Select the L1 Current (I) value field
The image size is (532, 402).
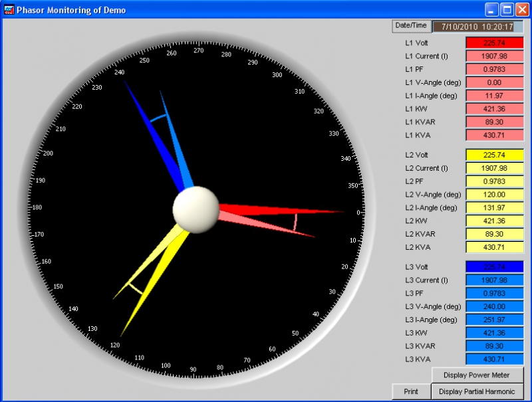(x=494, y=56)
